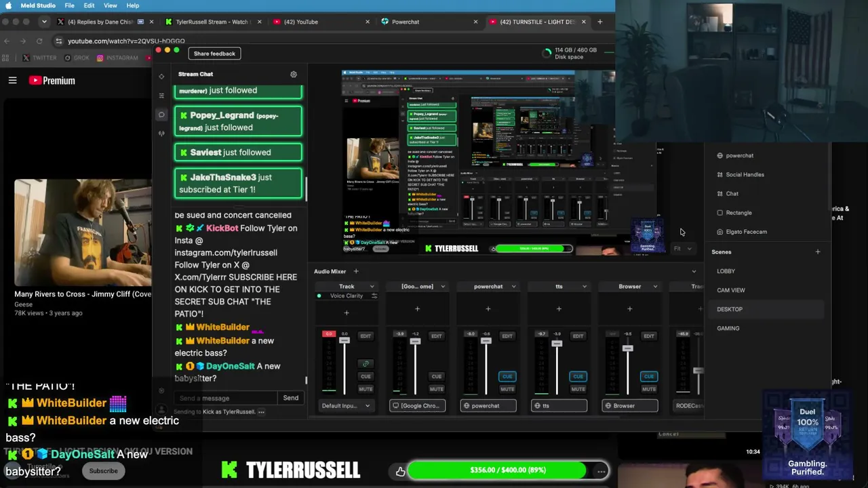Add effect to the Browser channel

pyautogui.click(x=629, y=309)
